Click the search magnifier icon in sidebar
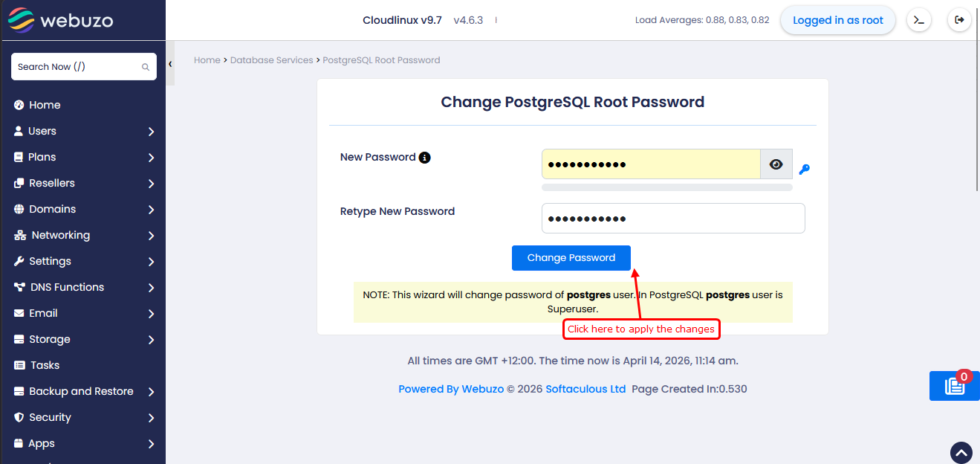 pos(146,67)
